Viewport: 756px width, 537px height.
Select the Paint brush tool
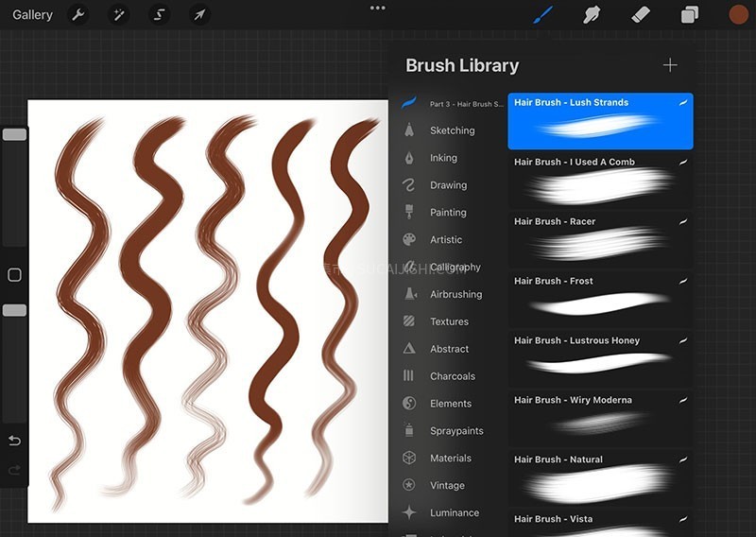[x=543, y=15]
